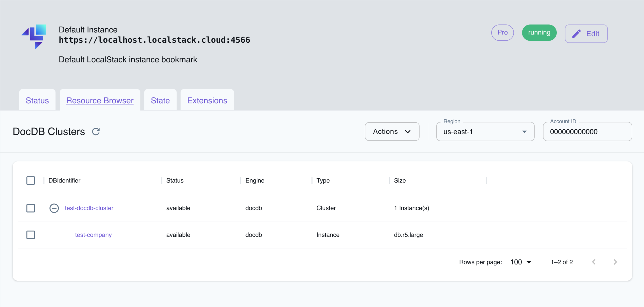Toggle the checkbox for test-docdb-cluster row
644x307 pixels.
click(x=31, y=207)
